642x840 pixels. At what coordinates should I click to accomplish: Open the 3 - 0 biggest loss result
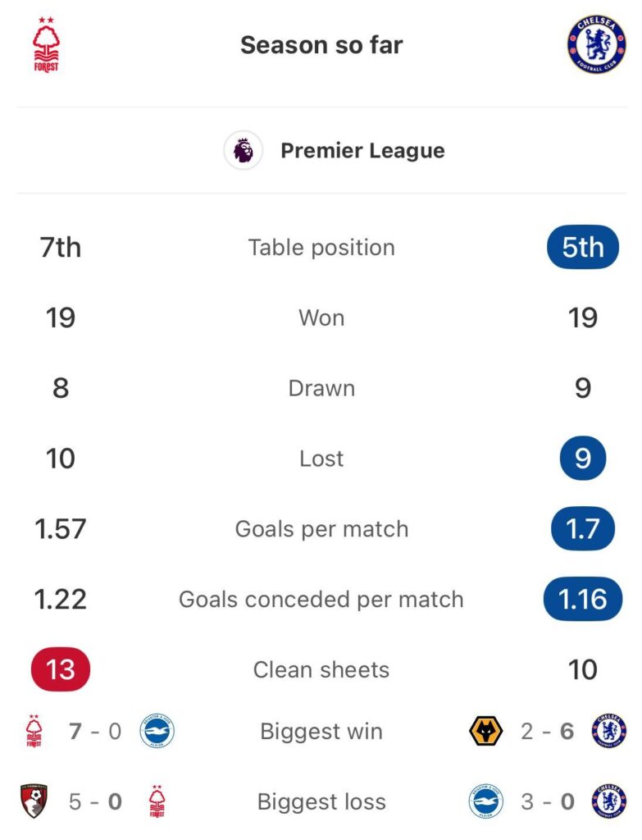[x=547, y=801]
